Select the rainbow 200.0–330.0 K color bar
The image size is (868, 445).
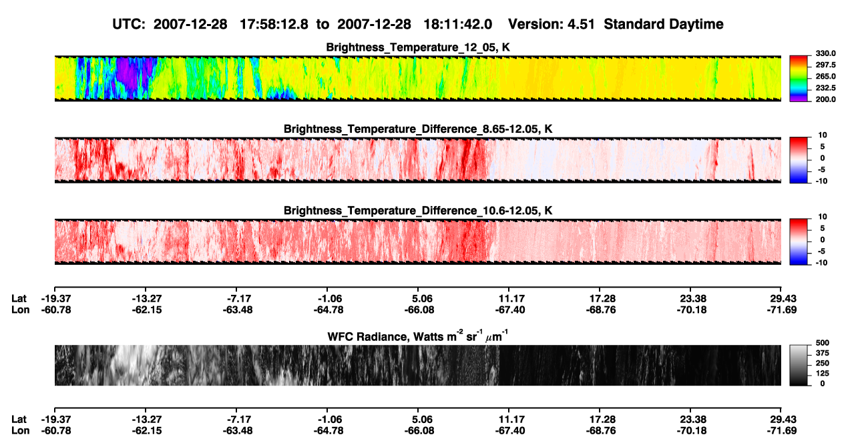[799, 78]
